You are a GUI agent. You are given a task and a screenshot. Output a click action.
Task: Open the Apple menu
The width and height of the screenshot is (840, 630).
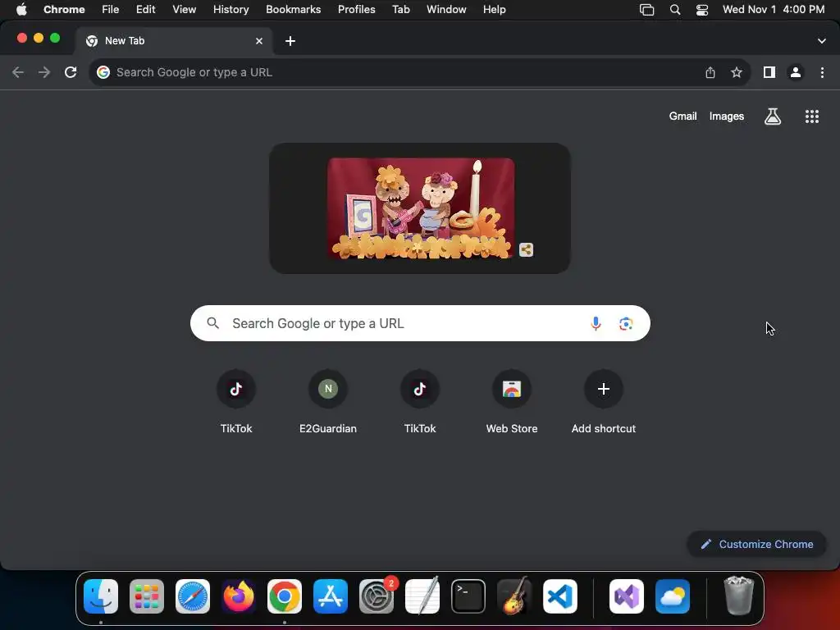(21, 9)
